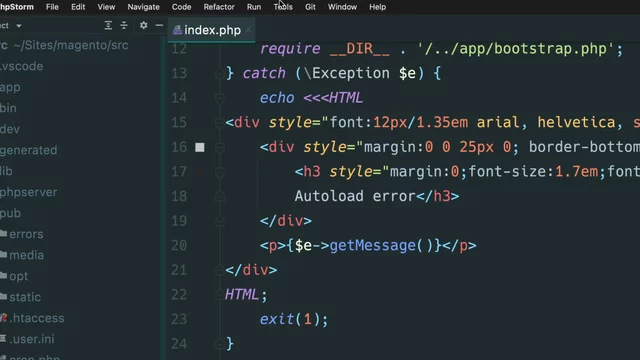The height and width of the screenshot is (360, 640).
Task: Select the .htaccess file
Action: (x=37, y=318)
